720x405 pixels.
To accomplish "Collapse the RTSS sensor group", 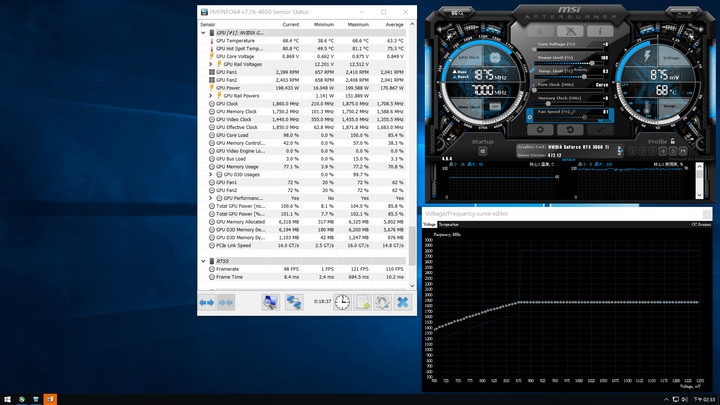I will (203, 261).
